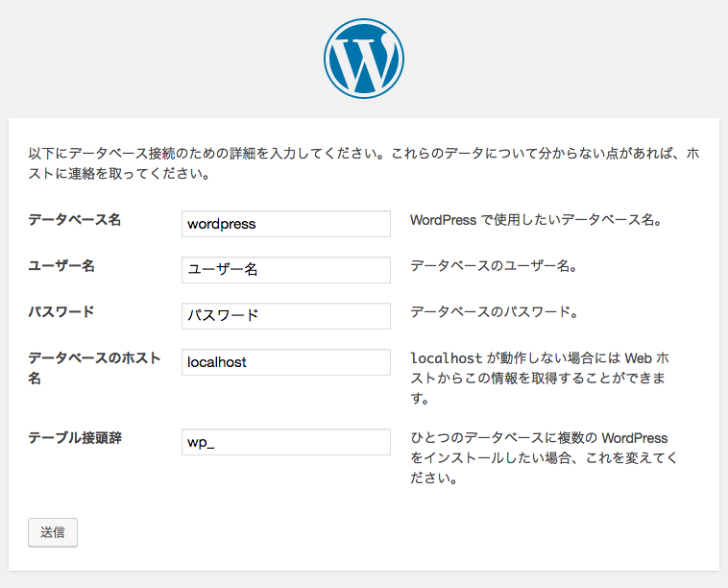Click the テーブル接頭辞 label
The image size is (728, 588).
[x=75, y=438]
